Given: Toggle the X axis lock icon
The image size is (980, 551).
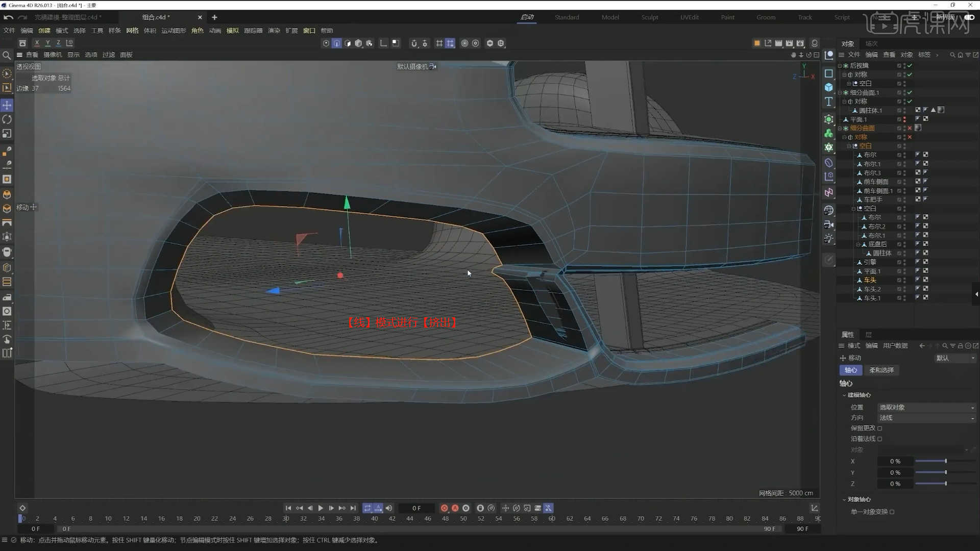Looking at the screenshot, I should [x=37, y=43].
